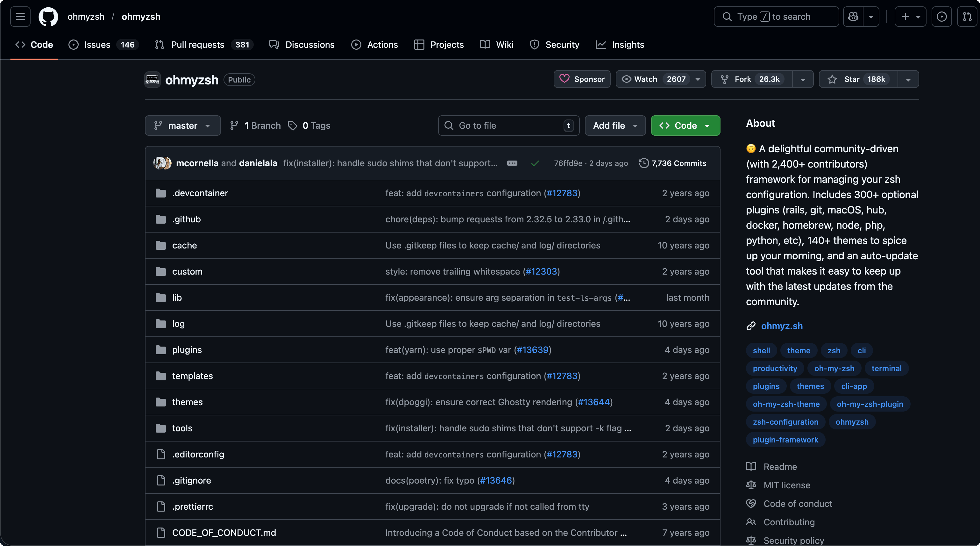Open the ohmyz.sh website link
The width and height of the screenshot is (980, 546).
[782, 326]
